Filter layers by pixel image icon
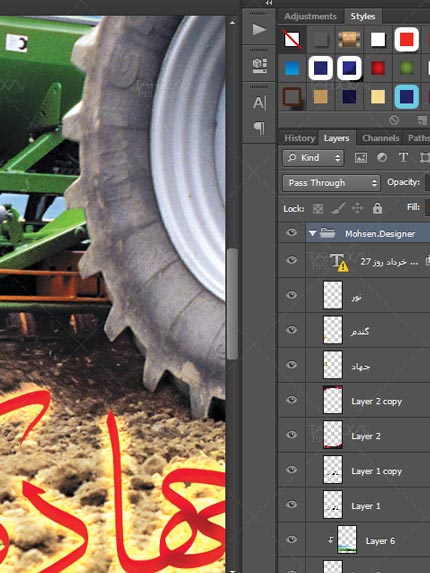This screenshot has width=430, height=573. (361, 158)
